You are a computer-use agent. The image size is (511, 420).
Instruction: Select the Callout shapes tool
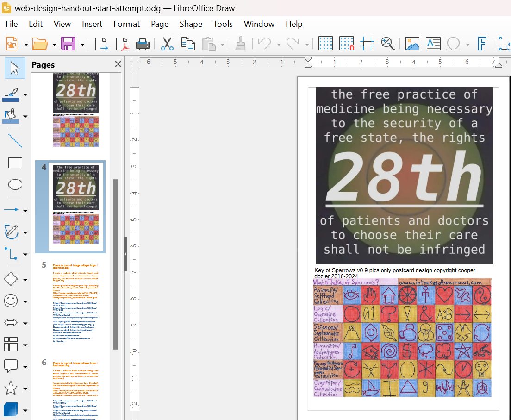[11, 366]
